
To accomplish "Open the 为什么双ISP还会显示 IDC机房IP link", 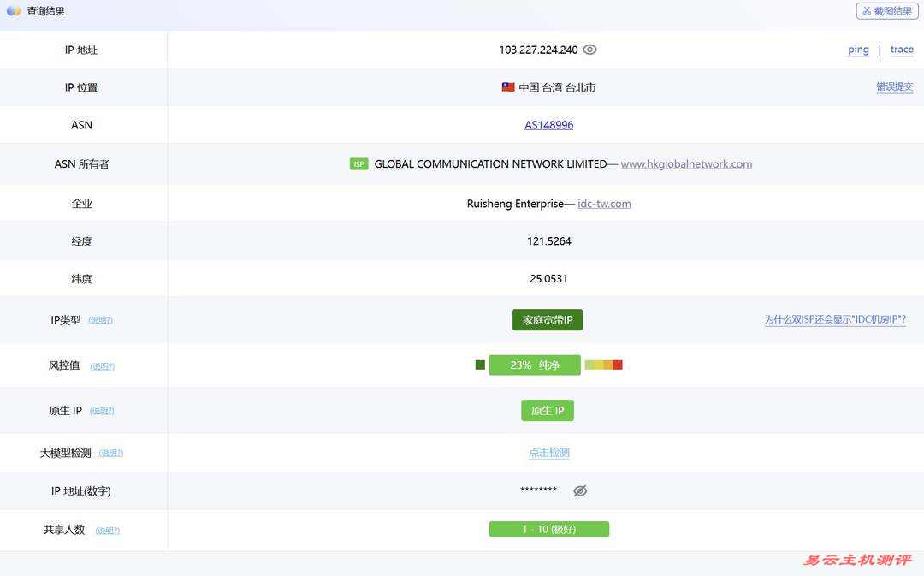I will click(x=835, y=320).
